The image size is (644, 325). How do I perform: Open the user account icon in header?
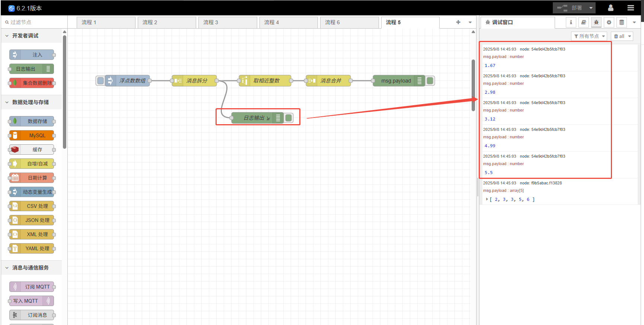[610, 8]
